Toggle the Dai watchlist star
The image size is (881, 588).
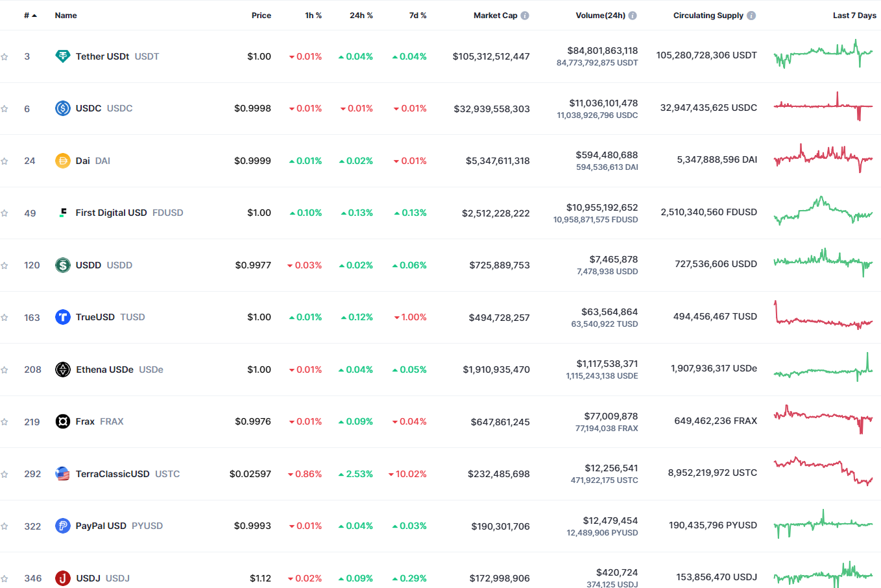(x=5, y=161)
